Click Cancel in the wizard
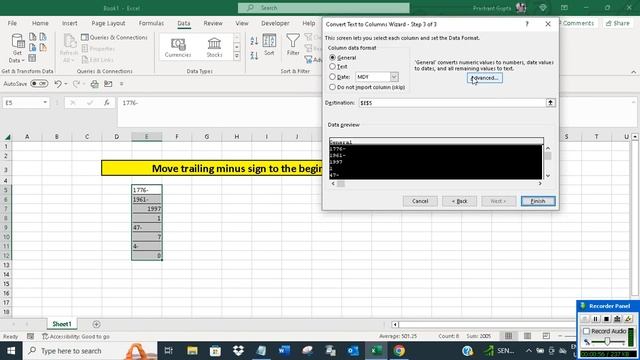 420,201
